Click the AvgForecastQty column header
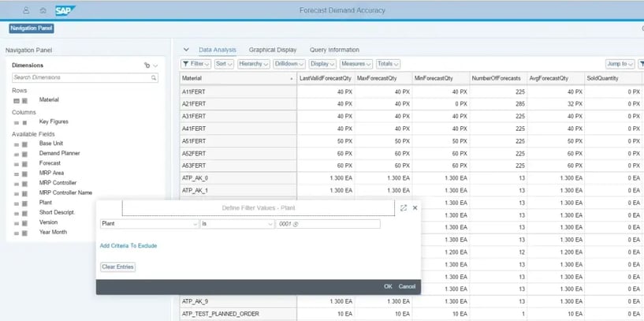This screenshot has width=644, height=321. coord(556,79)
